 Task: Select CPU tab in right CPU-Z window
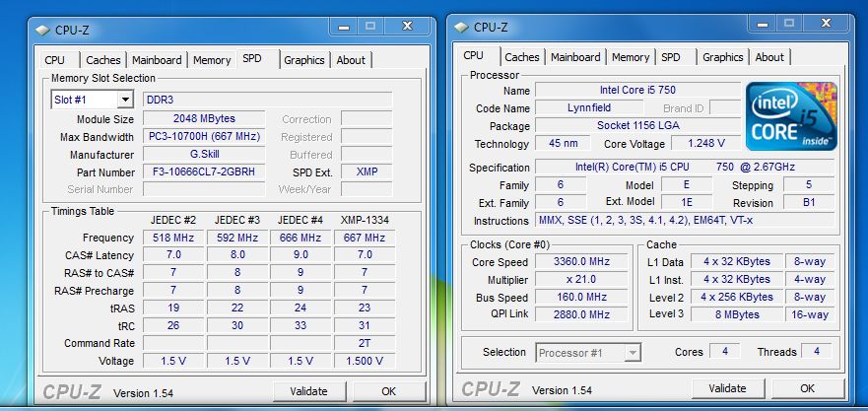pos(473,55)
